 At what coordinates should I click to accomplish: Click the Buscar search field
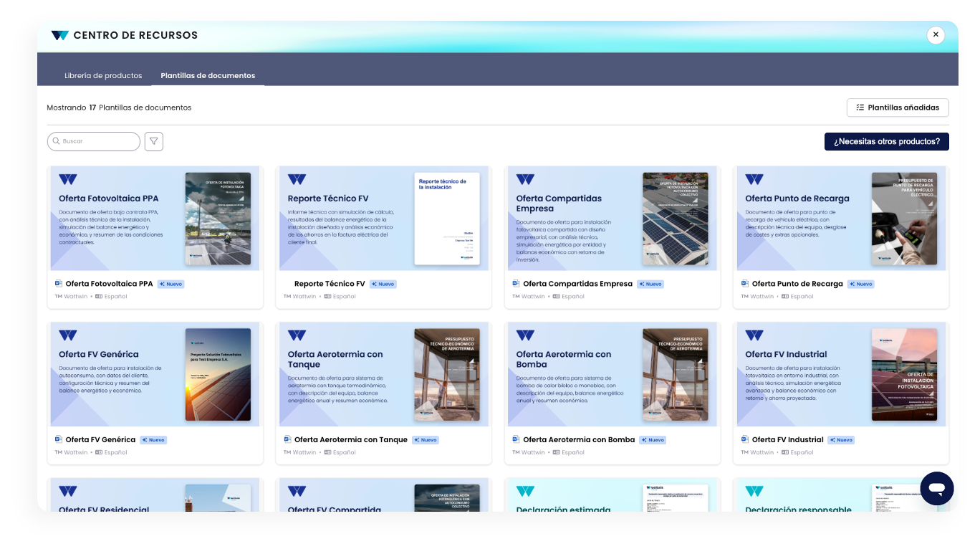[94, 141]
